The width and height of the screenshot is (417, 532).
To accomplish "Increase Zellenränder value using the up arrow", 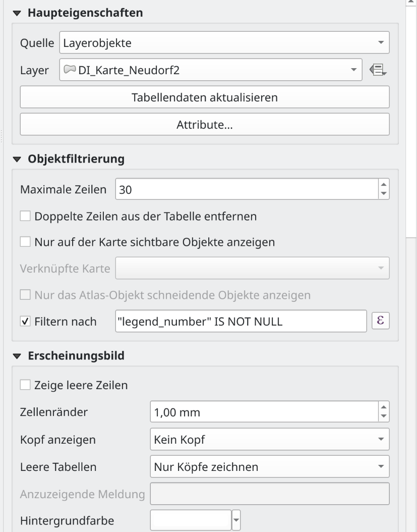I will [383, 408].
